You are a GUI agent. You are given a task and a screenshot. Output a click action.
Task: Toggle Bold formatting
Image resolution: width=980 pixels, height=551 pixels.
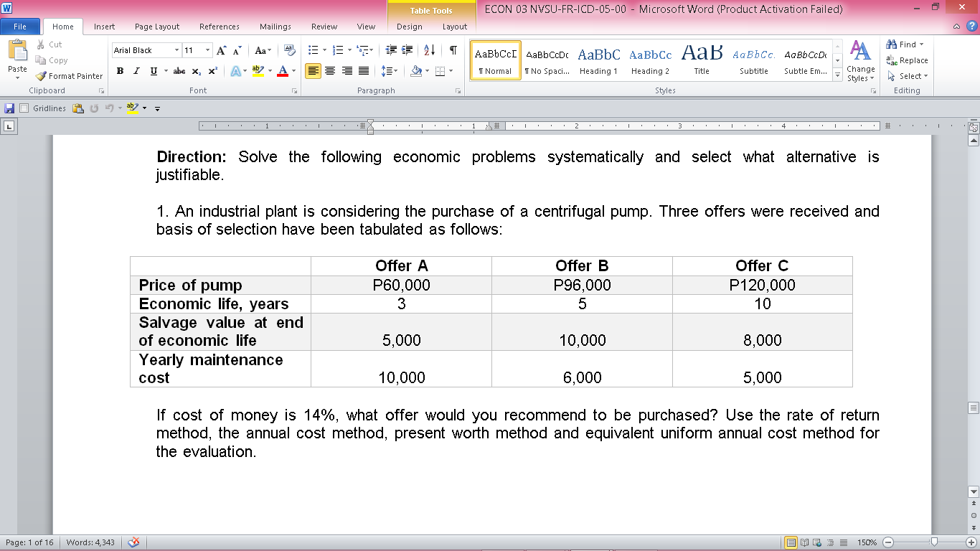[x=120, y=71]
